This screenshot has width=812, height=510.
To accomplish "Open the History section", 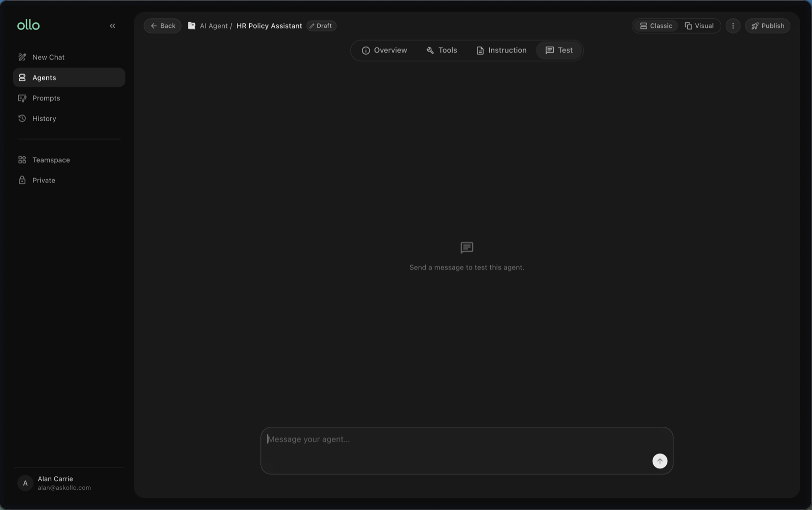I will click(x=69, y=118).
